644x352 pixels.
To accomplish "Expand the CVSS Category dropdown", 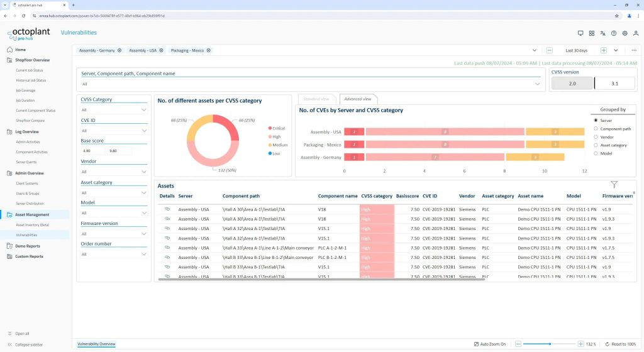I will pos(114,109).
